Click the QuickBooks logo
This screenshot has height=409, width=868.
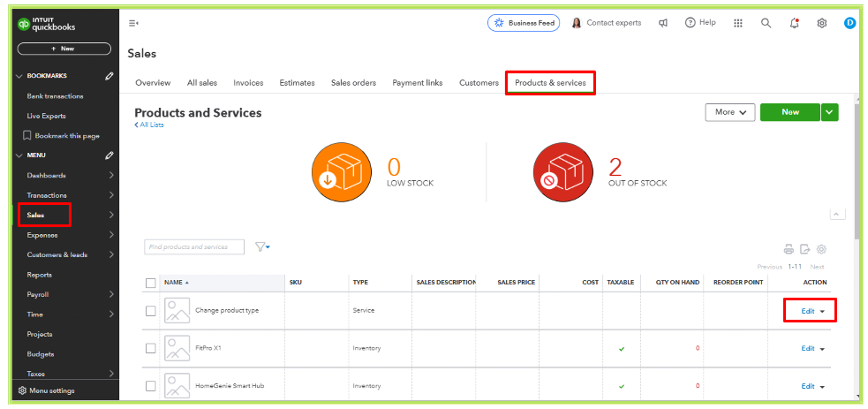(47, 25)
